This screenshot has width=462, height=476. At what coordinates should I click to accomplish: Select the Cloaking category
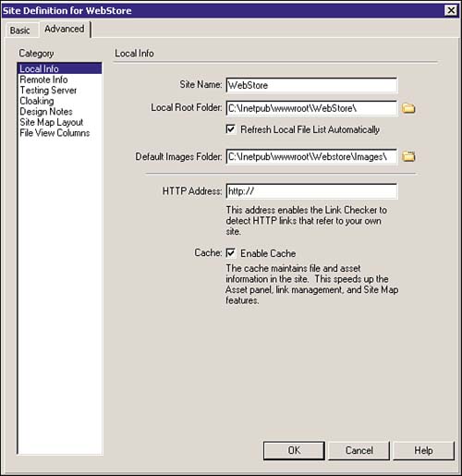60,101
